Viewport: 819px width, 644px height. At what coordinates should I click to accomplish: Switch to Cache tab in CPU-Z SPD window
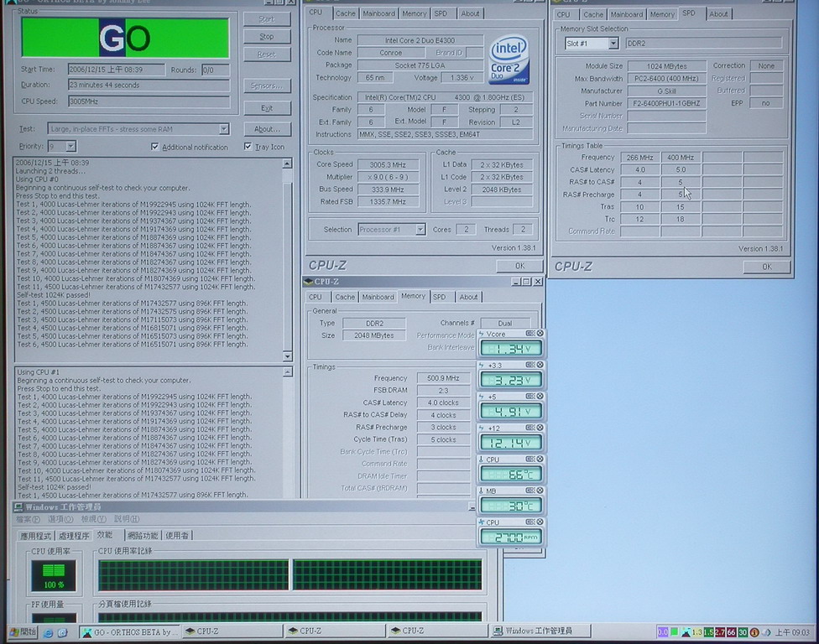tap(592, 14)
